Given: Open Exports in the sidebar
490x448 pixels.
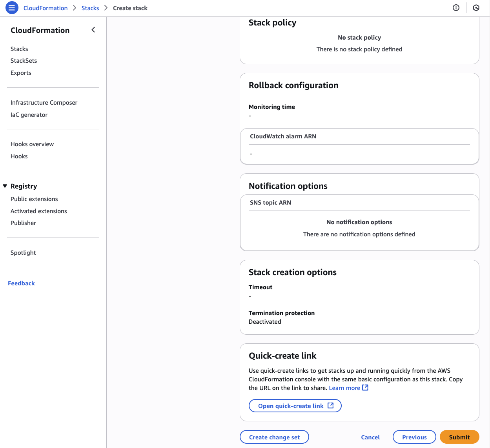Looking at the screenshot, I should tap(21, 73).
